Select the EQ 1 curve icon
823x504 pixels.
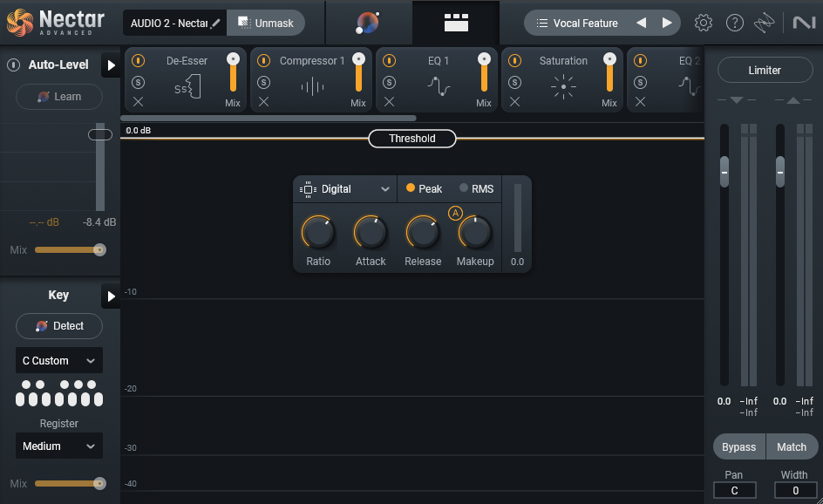[439, 86]
